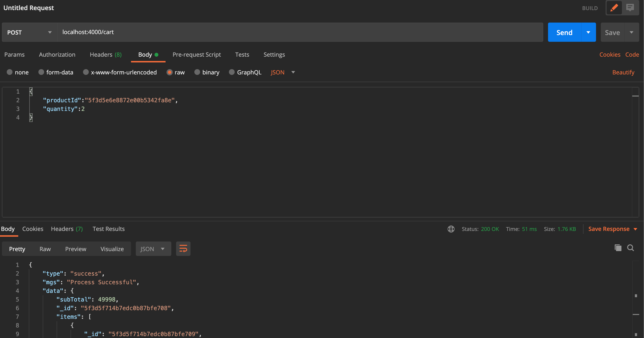Switch to the Pre-request Script tab
This screenshot has height=338, width=644.
tap(197, 54)
